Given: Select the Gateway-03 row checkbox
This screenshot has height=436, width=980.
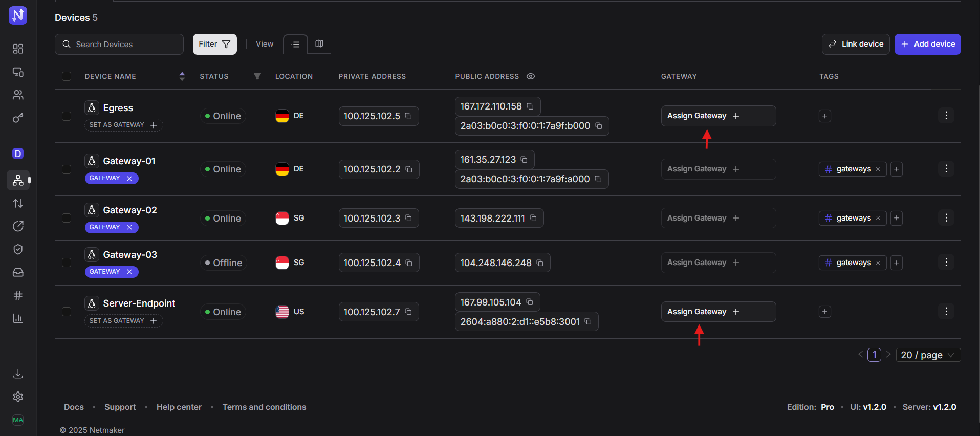Looking at the screenshot, I should [67, 263].
